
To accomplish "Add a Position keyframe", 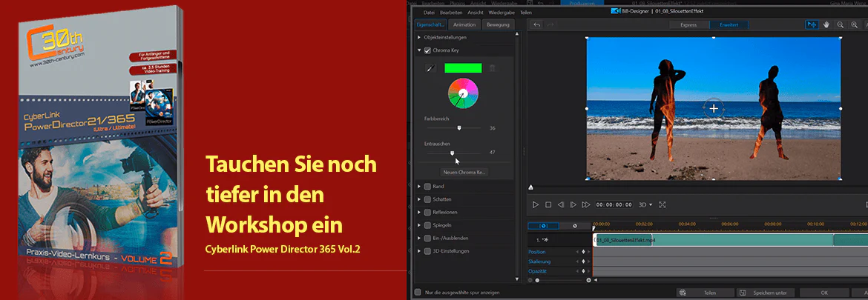I will (583, 252).
